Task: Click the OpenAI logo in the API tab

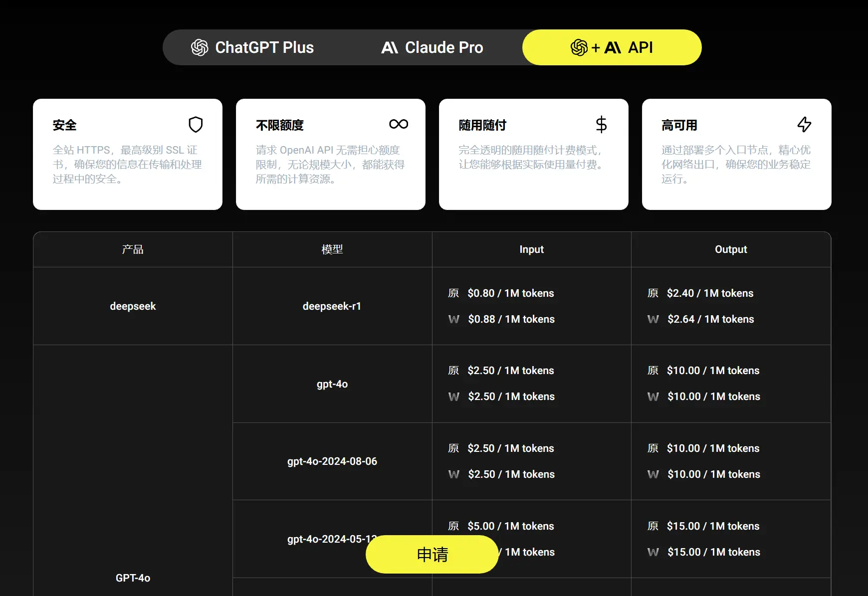Action: coord(579,48)
